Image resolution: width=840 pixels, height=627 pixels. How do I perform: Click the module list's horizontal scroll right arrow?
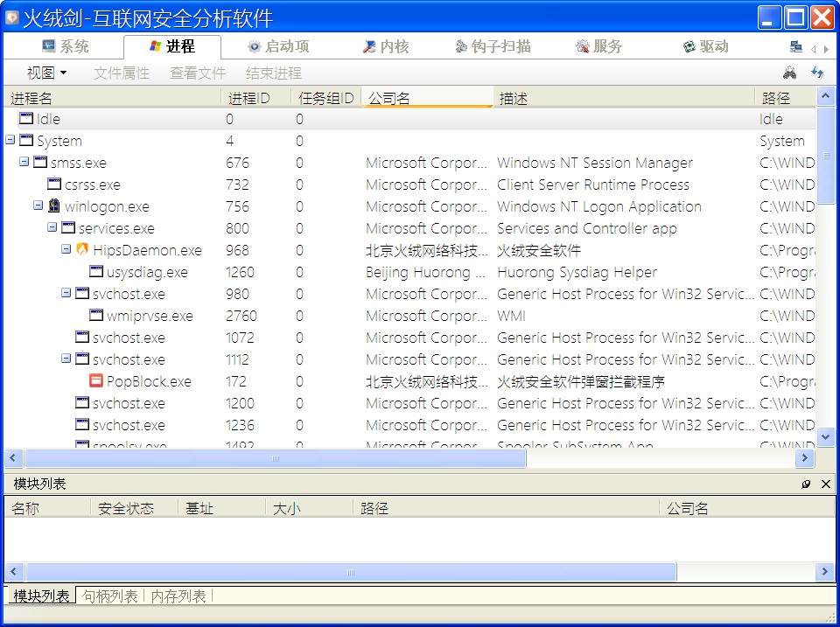[825, 572]
